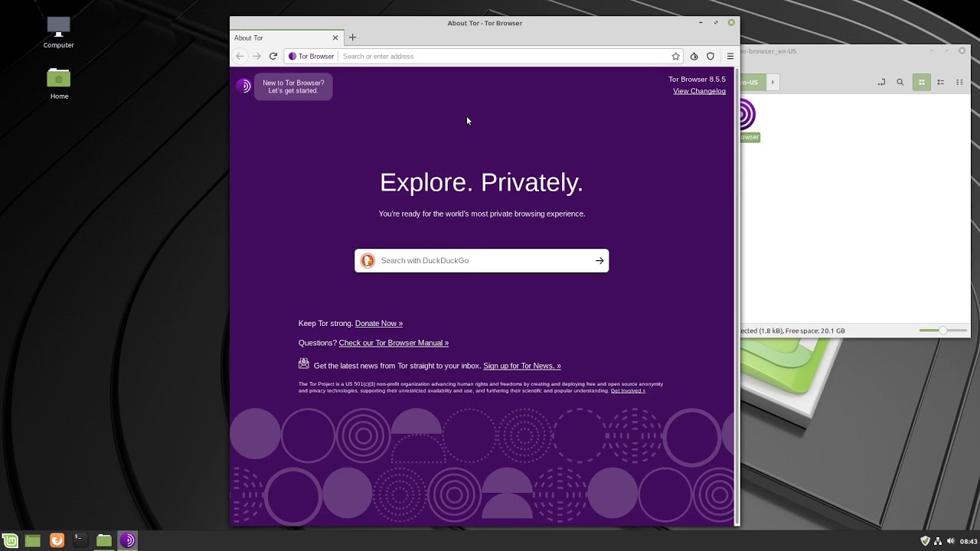Open Check our Tor Browser Manual link

[x=394, y=343]
